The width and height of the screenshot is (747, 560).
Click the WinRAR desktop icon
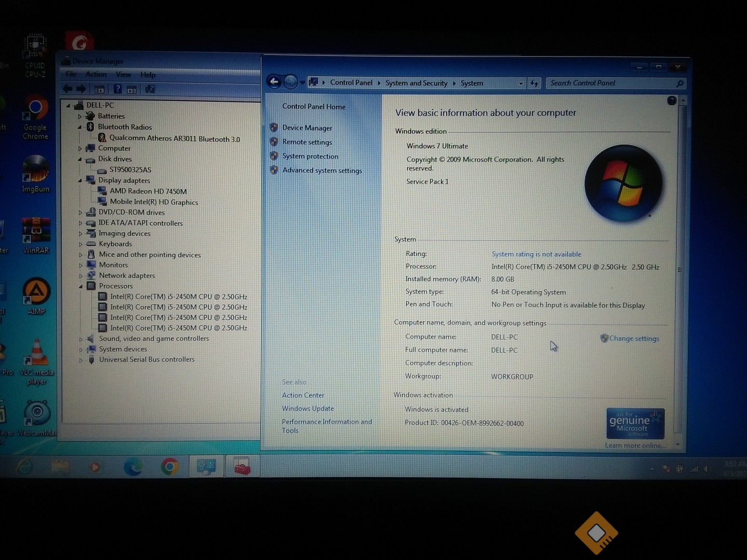coord(36,235)
